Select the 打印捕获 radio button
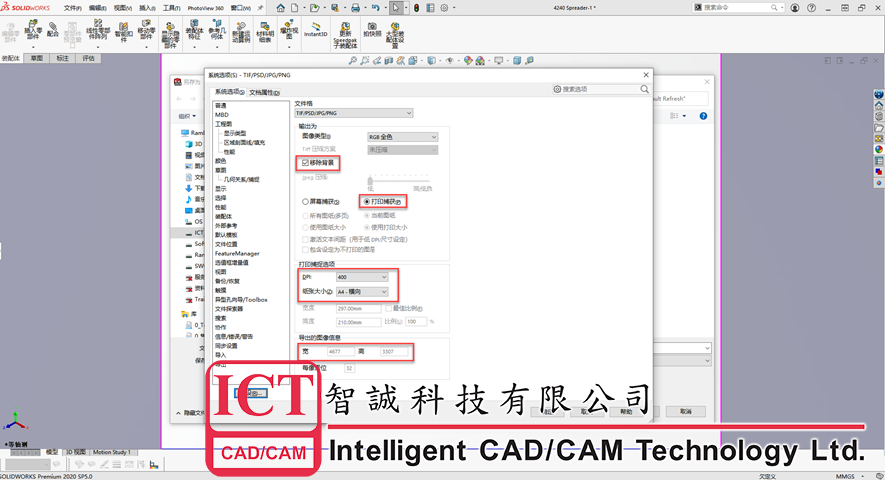The width and height of the screenshot is (886, 481). coord(367,202)
